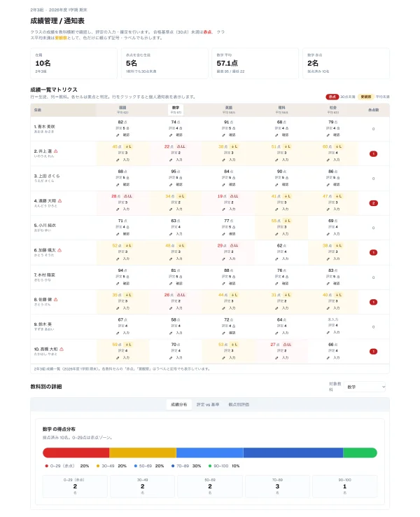Click pencil icon in 加藤 颯太's 英語 cell

224,258
